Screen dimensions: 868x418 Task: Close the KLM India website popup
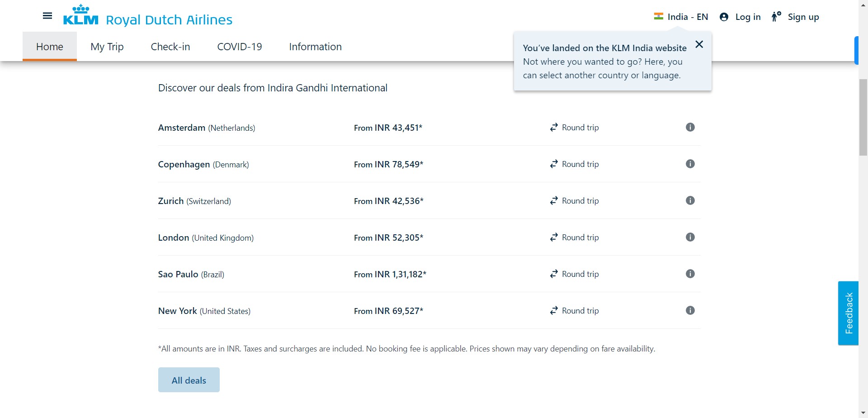pos(699,44)
